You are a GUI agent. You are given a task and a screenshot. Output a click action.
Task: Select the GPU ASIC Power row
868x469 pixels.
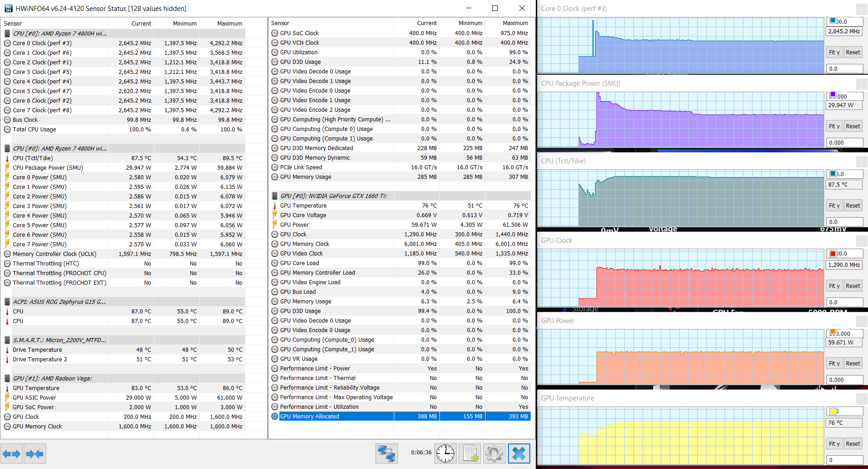[123, 398]
